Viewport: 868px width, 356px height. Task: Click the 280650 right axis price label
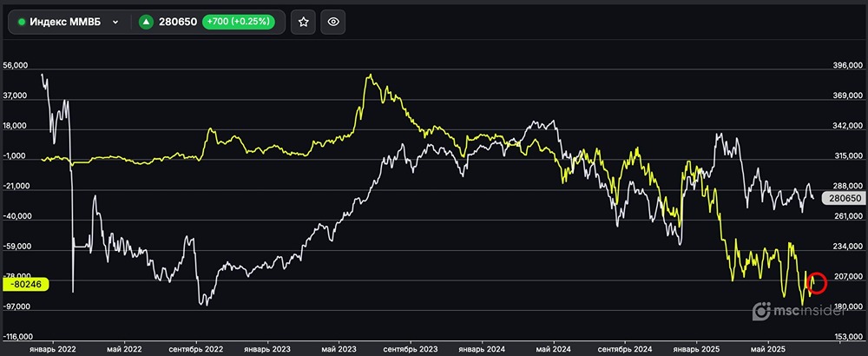(x=843, y=199)
